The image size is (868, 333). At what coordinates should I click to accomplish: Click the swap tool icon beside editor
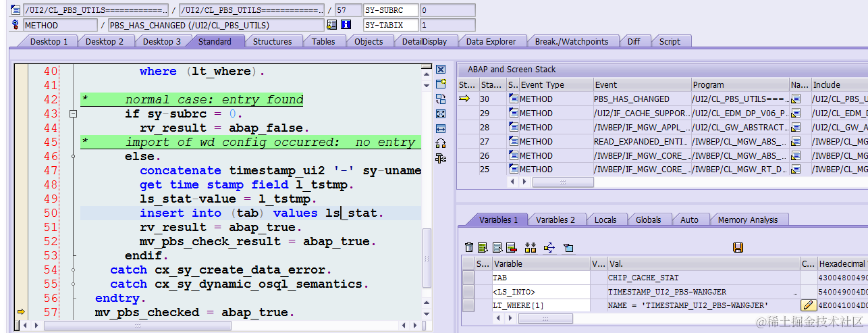[x=441, y=99]
